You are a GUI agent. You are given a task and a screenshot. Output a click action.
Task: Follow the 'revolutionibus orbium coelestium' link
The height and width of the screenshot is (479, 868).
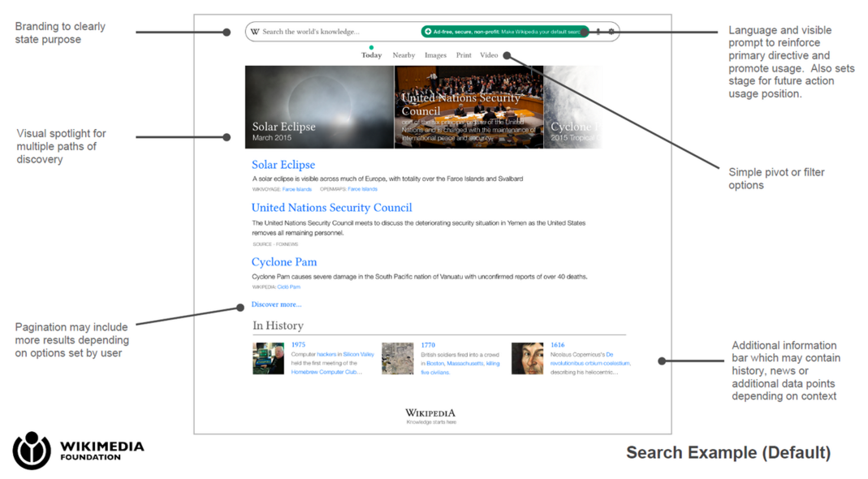click(590, 363)
